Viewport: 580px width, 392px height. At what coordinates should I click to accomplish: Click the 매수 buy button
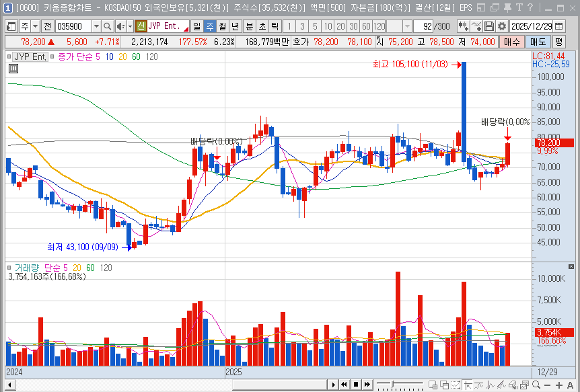511,42
